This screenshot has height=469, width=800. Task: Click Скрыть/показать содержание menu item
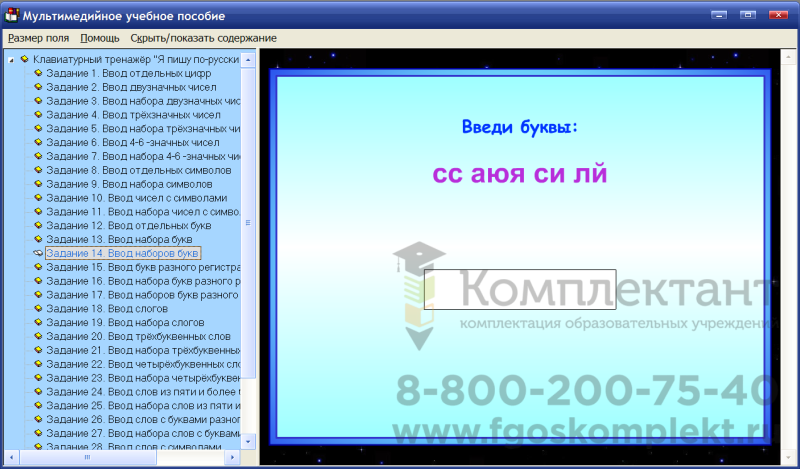[204, 38]
